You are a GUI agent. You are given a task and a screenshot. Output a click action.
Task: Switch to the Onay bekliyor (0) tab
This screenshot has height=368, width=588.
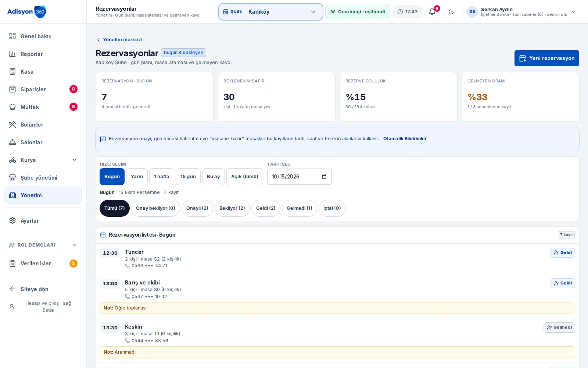pyautogui.click(x=155, y=208)
